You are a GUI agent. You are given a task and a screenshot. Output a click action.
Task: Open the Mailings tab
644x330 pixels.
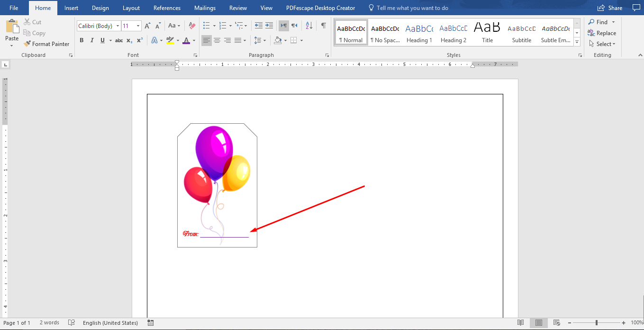205,8
